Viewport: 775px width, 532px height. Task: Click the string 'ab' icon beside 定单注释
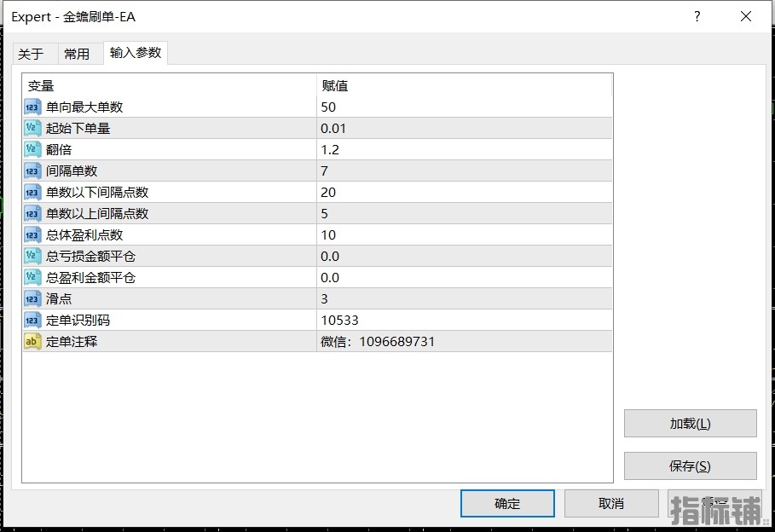pos(32,341)
